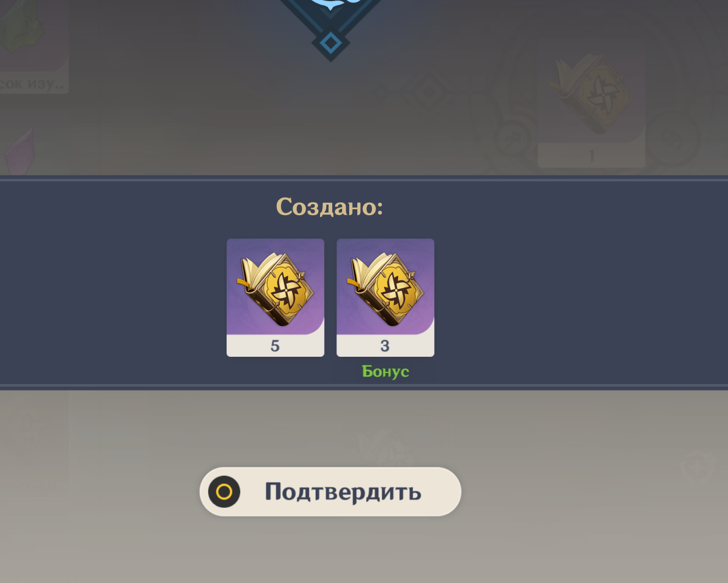Click the faded diamond ornament behind the emblem
The height and width of the screenshot is (583, 728).
click(x=430, y=92)
